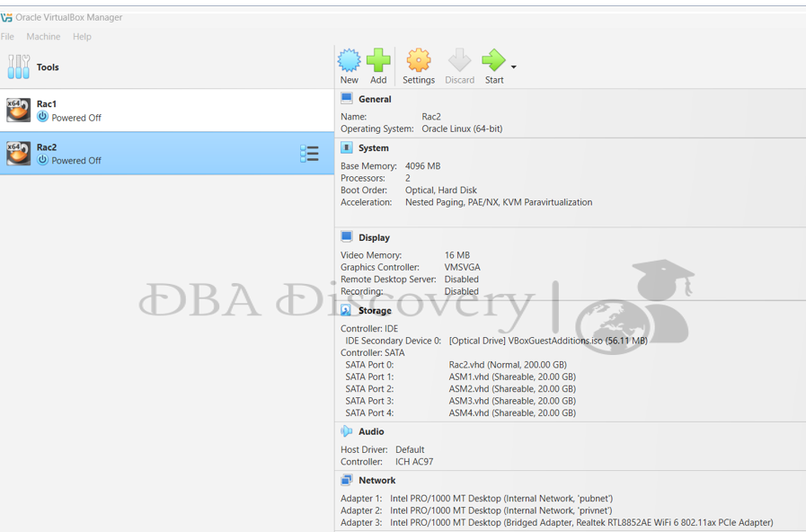Click the ASM4.vhd shareable disk entry
Screen dimensions: 806x532
tap(512, 412)
